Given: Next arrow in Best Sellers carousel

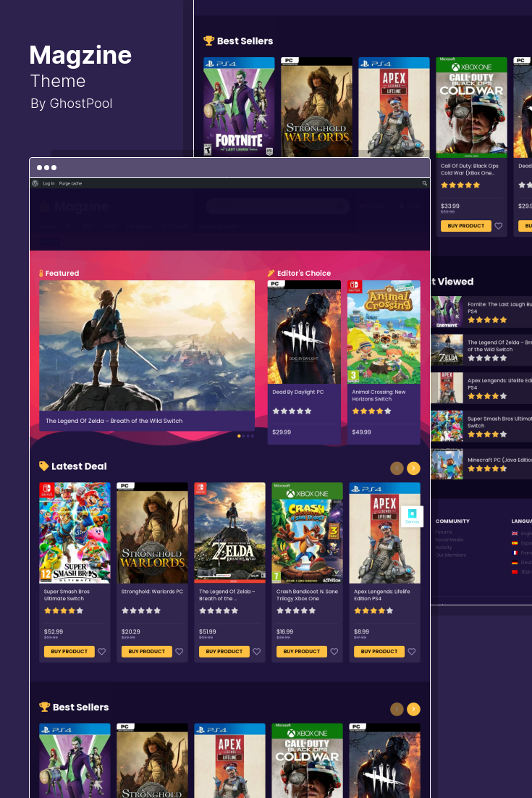Looking at the screenshot, I should click(413, 709).
